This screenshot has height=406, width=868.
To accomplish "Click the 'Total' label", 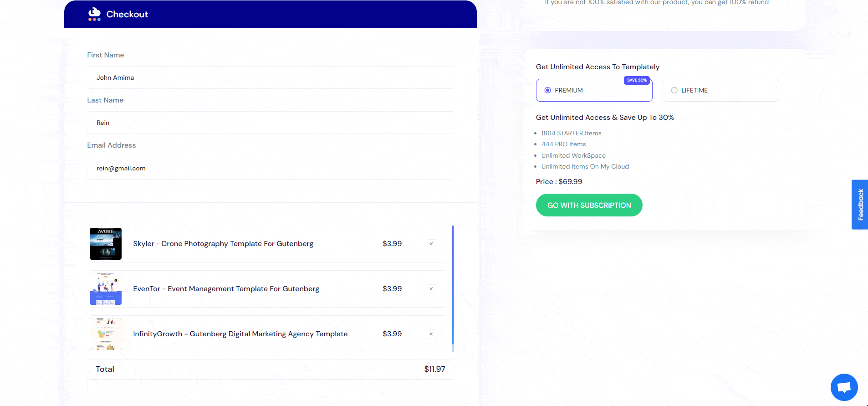I will pyautogui.click(x=105, y=369).
